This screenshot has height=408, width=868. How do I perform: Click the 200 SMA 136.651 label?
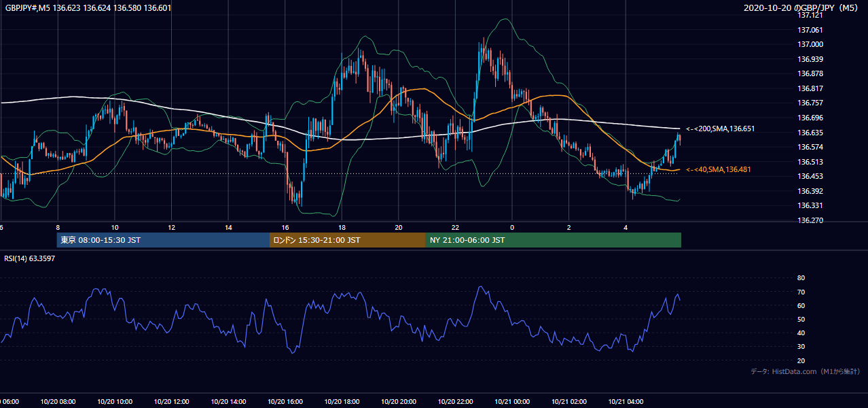coord(721,129)
